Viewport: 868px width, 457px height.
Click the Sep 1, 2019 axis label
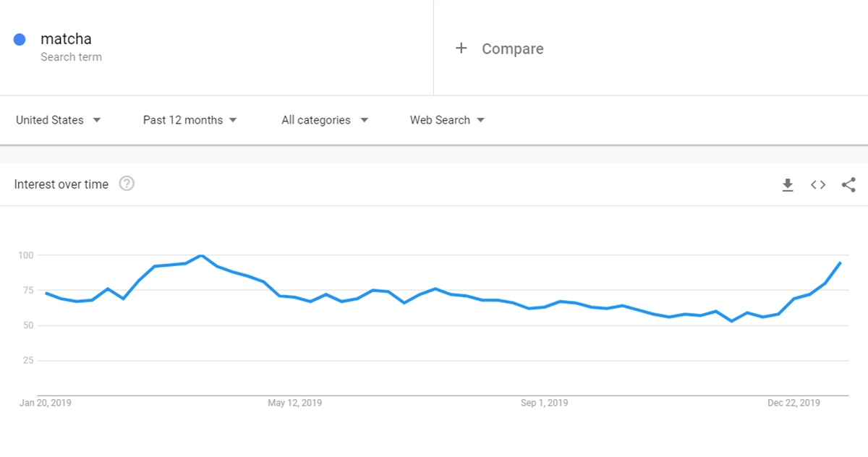[545, 403]
